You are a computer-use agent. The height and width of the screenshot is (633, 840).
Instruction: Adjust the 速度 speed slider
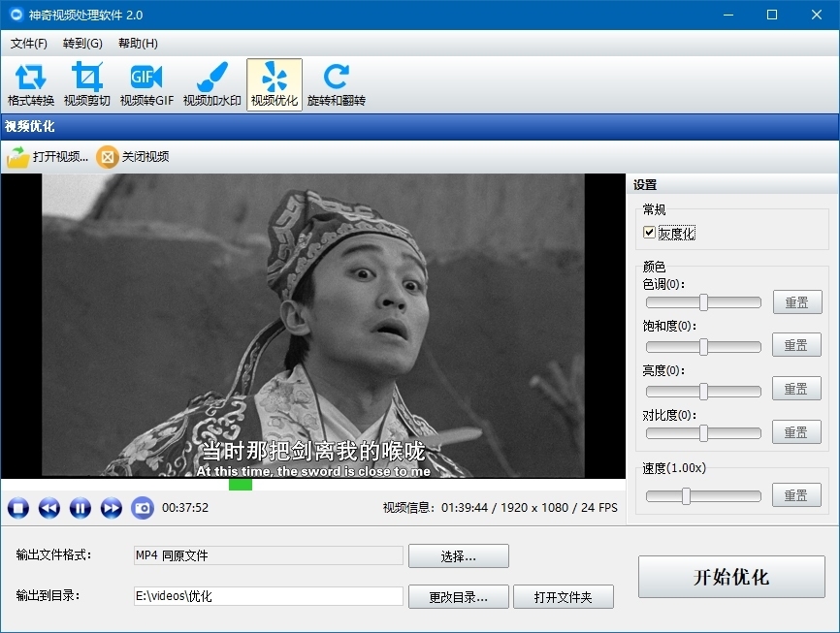point(703,496)
